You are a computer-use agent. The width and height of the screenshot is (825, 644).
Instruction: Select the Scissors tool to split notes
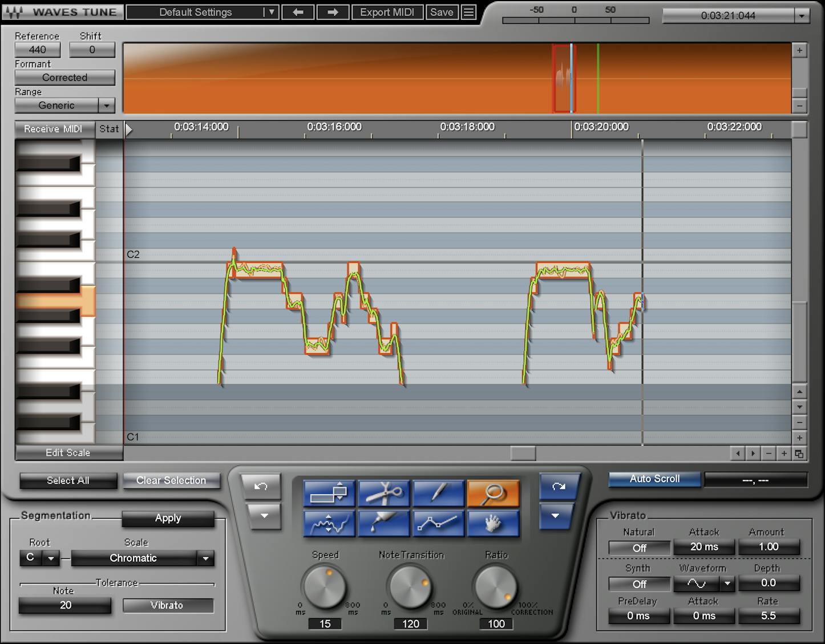383,493
